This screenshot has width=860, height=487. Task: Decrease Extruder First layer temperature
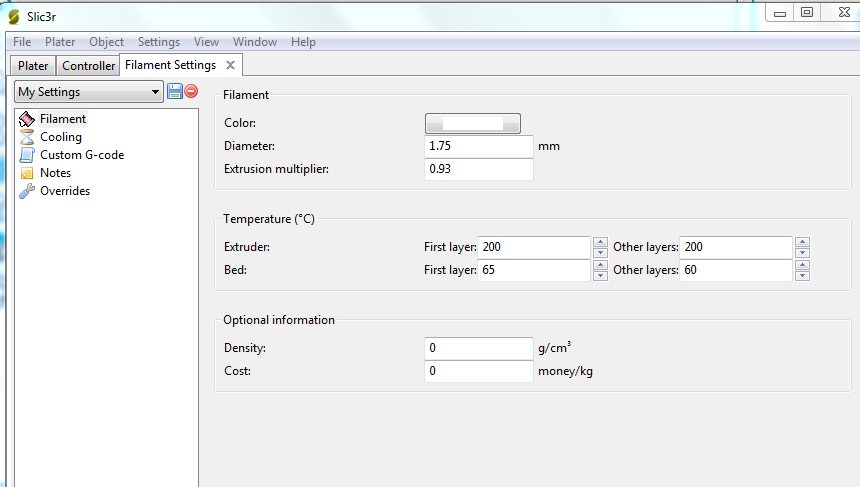(x=600, y=252)
